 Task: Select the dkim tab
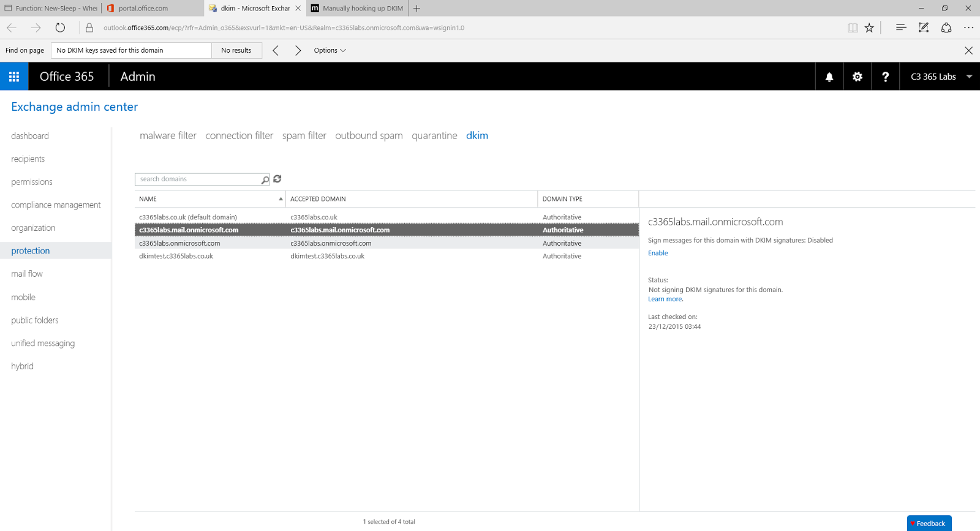coord(477,135)
